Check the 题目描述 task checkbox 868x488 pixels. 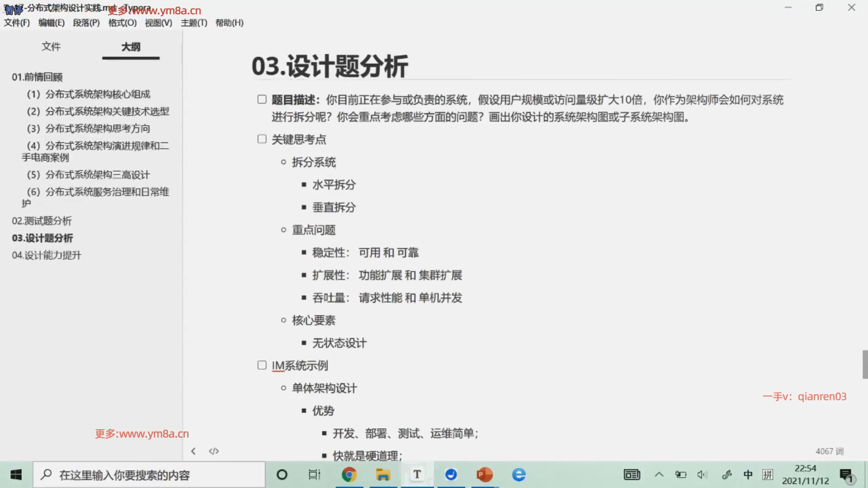[262, 99]
